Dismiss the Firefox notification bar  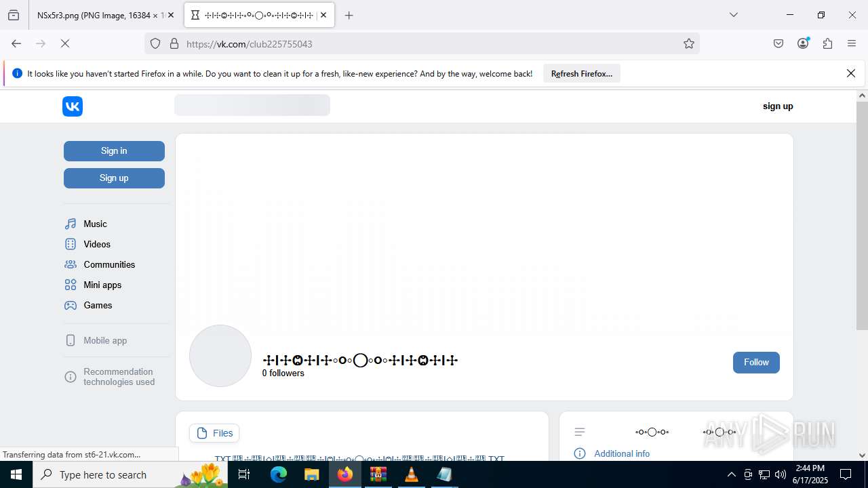click(851, 73)
